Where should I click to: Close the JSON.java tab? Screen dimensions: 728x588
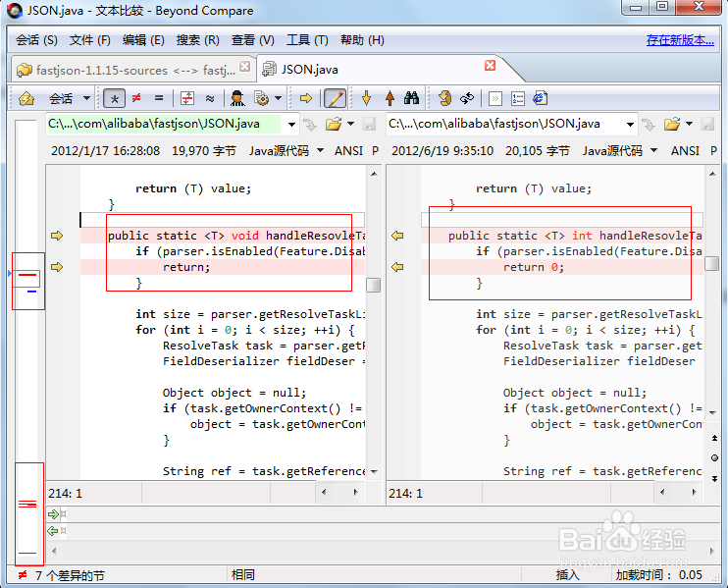pos(490,65)
